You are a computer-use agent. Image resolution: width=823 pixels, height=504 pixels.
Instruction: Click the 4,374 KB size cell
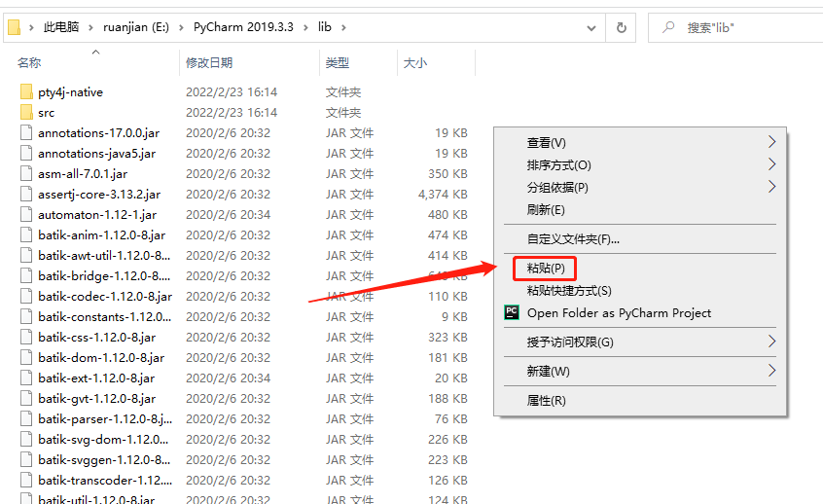(x=443, y=195)
